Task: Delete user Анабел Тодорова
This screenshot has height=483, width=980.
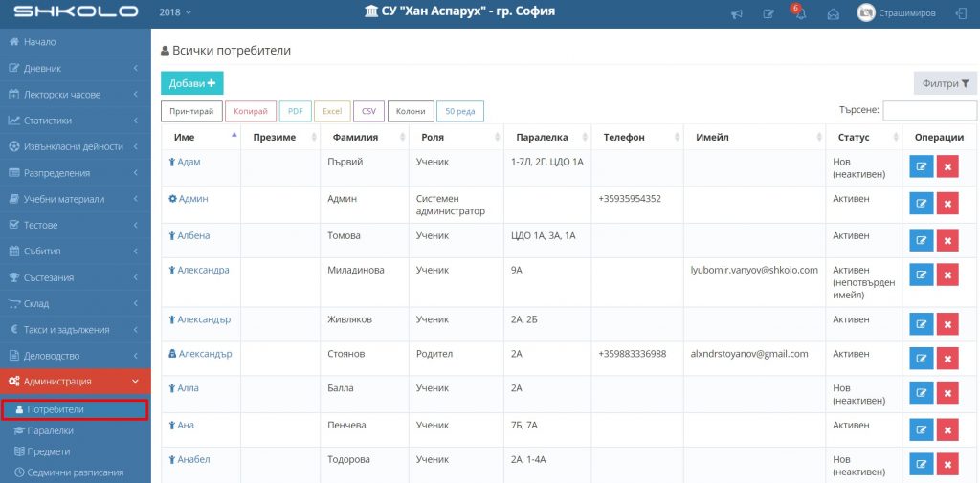Action: [x=947, y=464]
